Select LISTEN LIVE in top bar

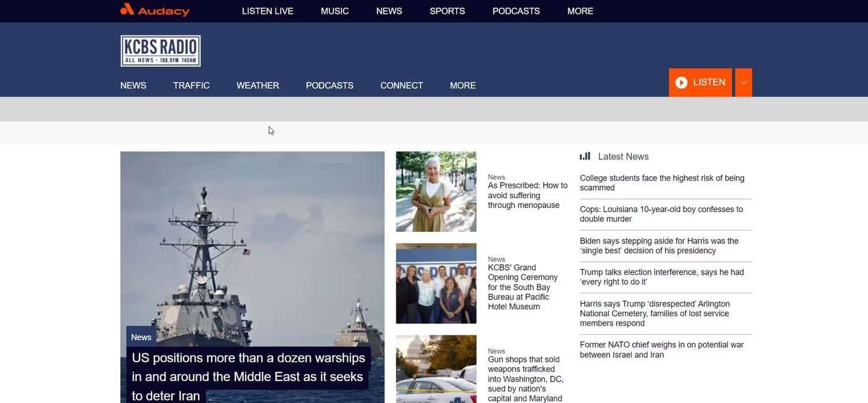(x=267, y=11)
